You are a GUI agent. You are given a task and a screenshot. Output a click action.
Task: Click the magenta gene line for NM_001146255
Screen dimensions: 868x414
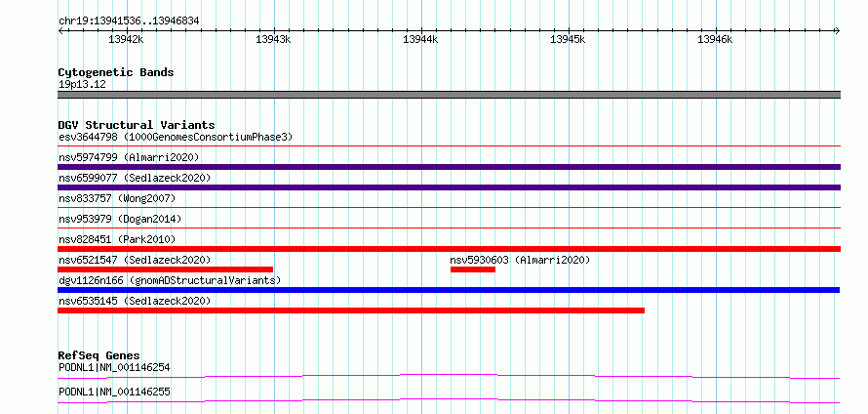[x=449, y=400]
